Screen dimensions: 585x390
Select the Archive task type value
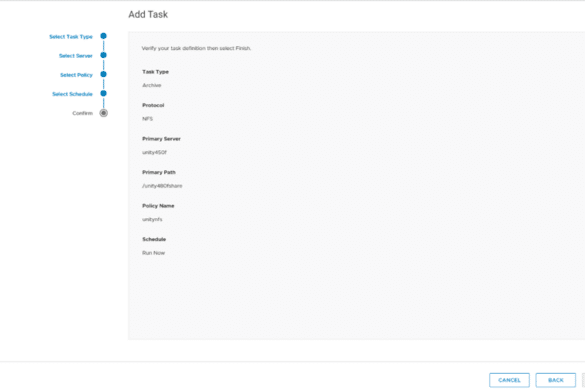(x=151, y=85)
